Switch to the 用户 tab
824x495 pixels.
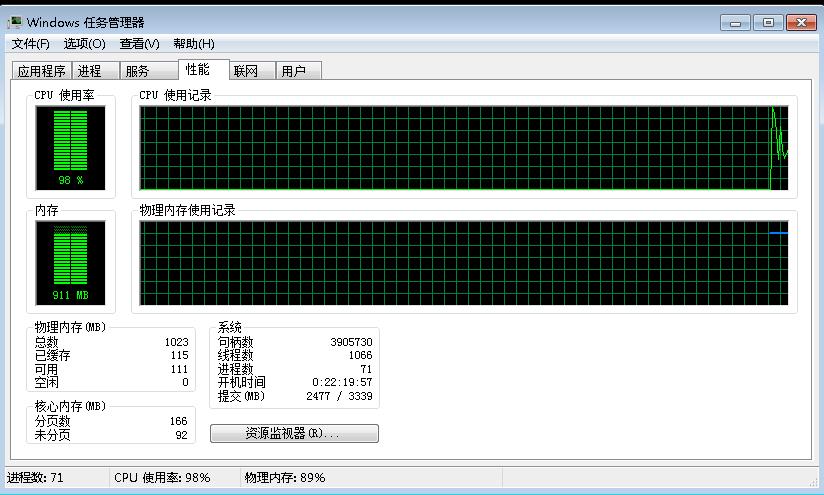(298, 70)
